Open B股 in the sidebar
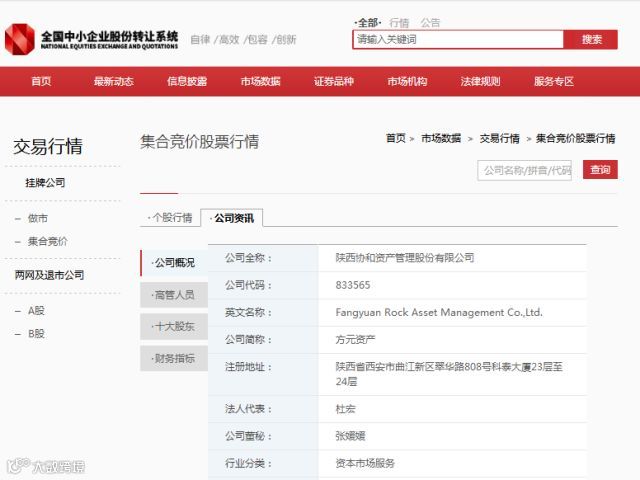640x480 pixels. click(36, 334)
